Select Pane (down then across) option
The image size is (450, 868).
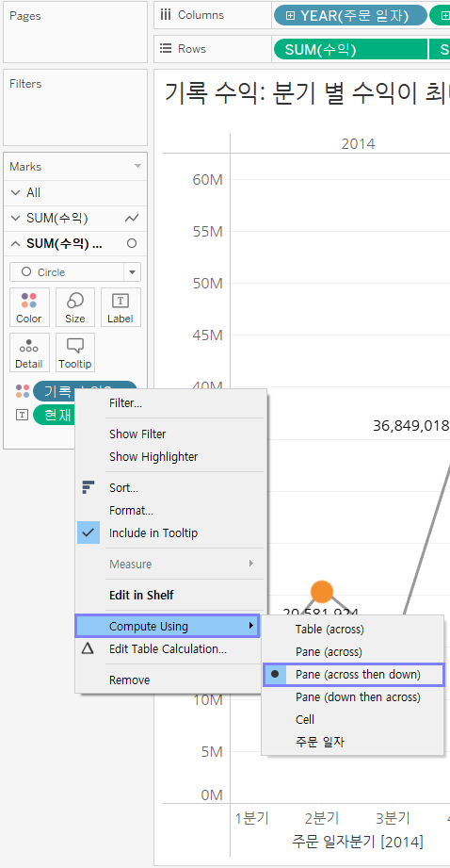(x=353, y=697)
